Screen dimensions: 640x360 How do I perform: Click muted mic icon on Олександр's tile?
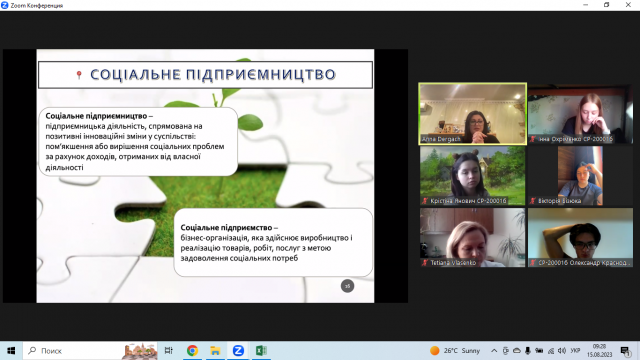(533, 263)
